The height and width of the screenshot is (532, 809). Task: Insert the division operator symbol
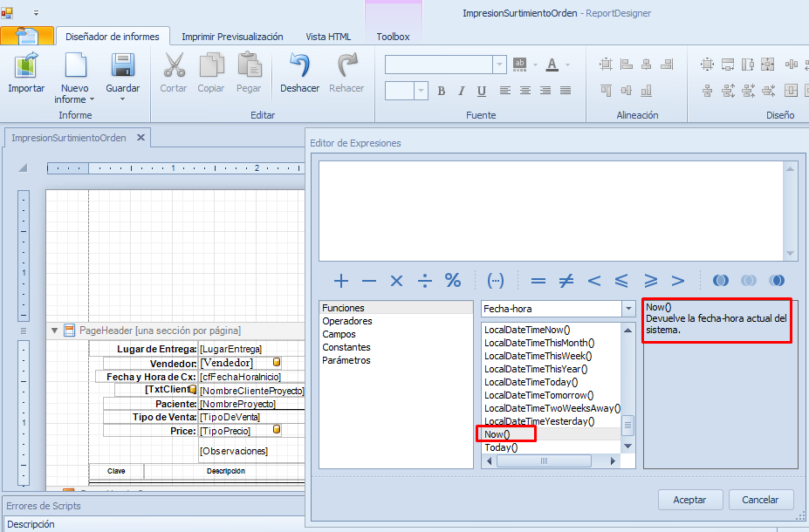click(424, 281)
